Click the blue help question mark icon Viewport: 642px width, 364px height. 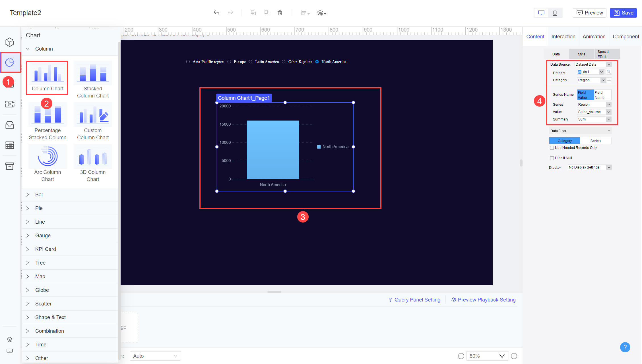(x=625, y=347)
